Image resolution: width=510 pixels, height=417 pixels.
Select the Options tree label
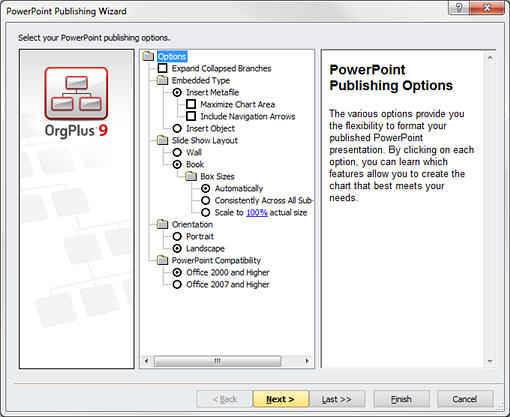pyautogui.click(x=172, y=56)
